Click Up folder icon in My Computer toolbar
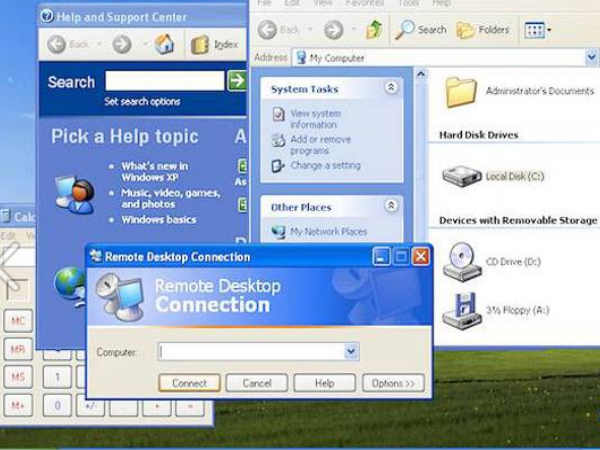 coord(373,30)
